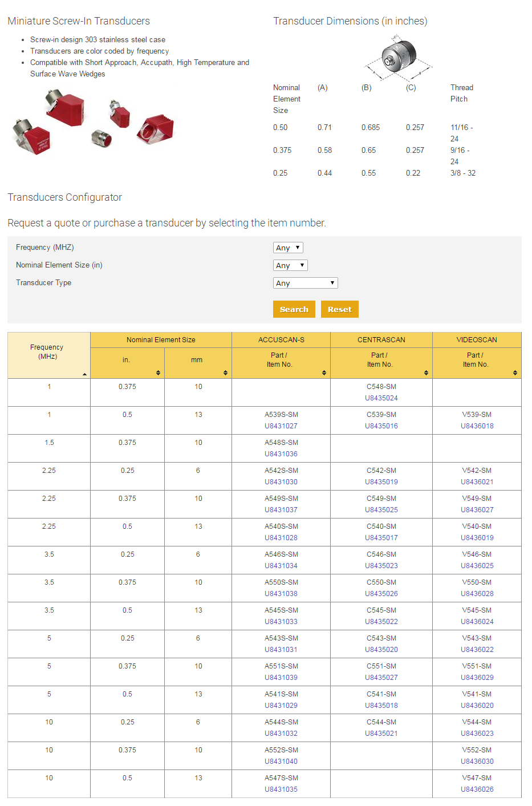
Task: Sort VIDEOSCAN column arrow
Action: point(515,372)
